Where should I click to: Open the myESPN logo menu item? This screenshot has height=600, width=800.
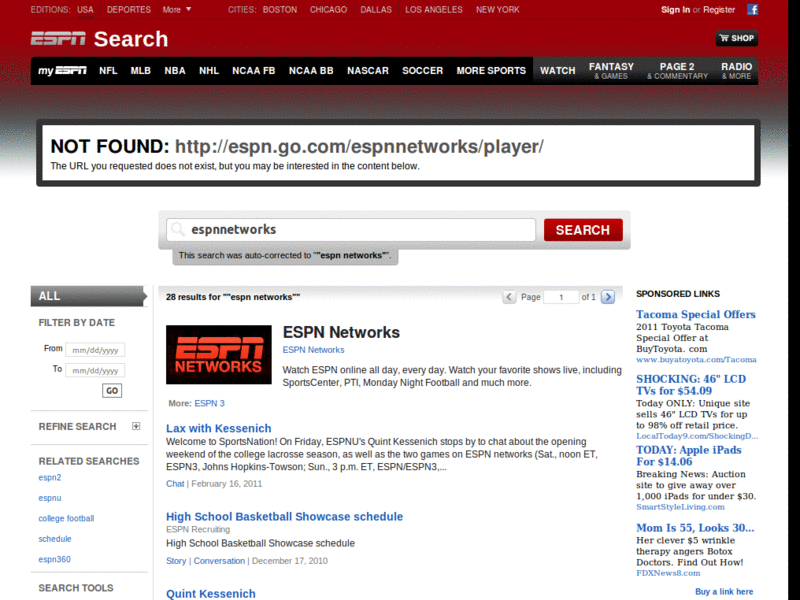coord(62,70)
